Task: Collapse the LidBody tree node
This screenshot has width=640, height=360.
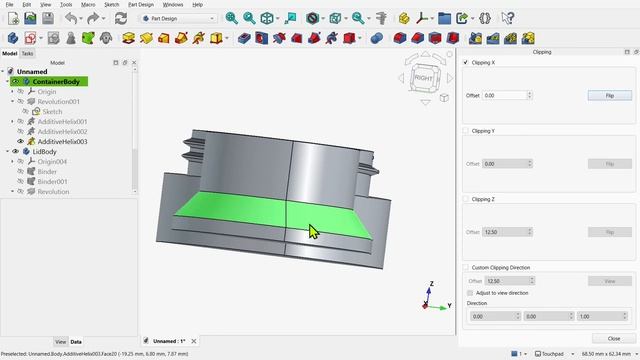Action: [7, 151]
